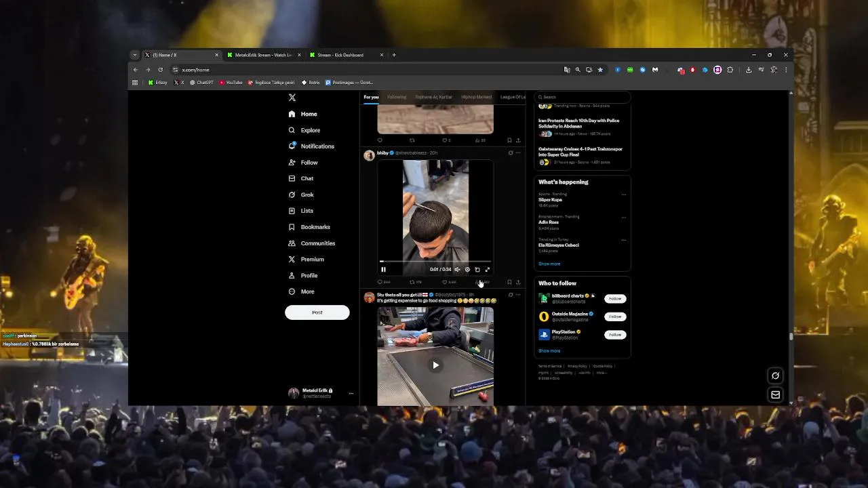Image resolution: width=868 pixels, height=488 pixels.
Task: Open options dots for Süper Kupa trend
Action: coord(624,195)
